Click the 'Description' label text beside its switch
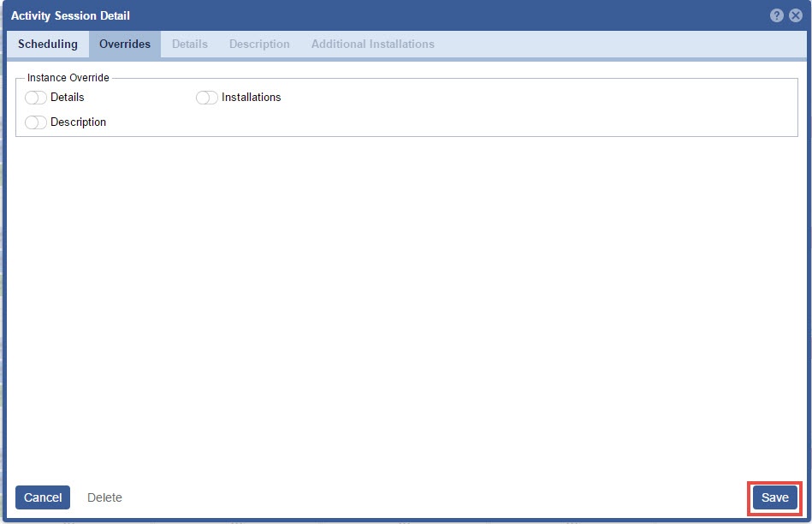This screenshot has width=812, height=524. tap(78, 122)
